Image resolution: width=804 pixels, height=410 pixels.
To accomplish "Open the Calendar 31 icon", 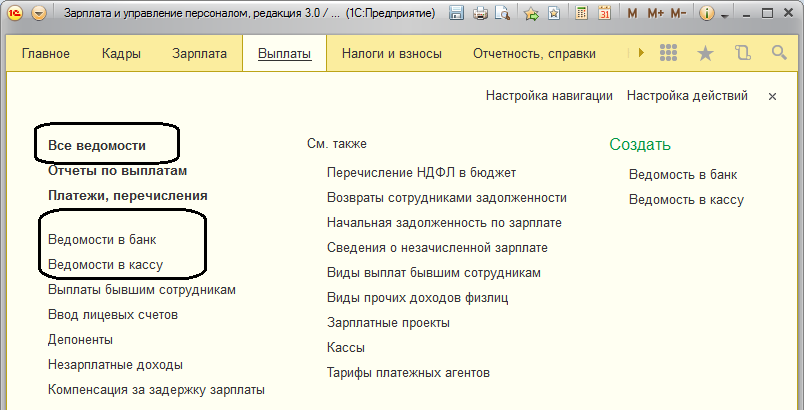I will point(605,13).
